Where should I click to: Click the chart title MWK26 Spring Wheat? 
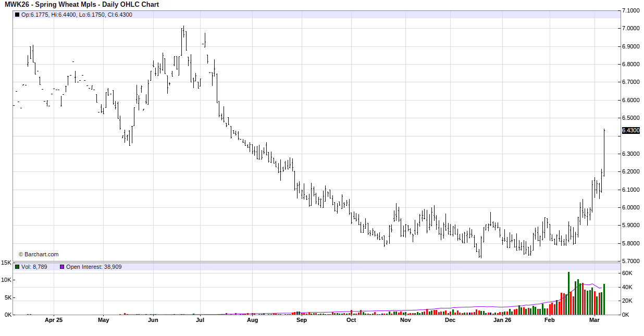click(x=81, y=5)
